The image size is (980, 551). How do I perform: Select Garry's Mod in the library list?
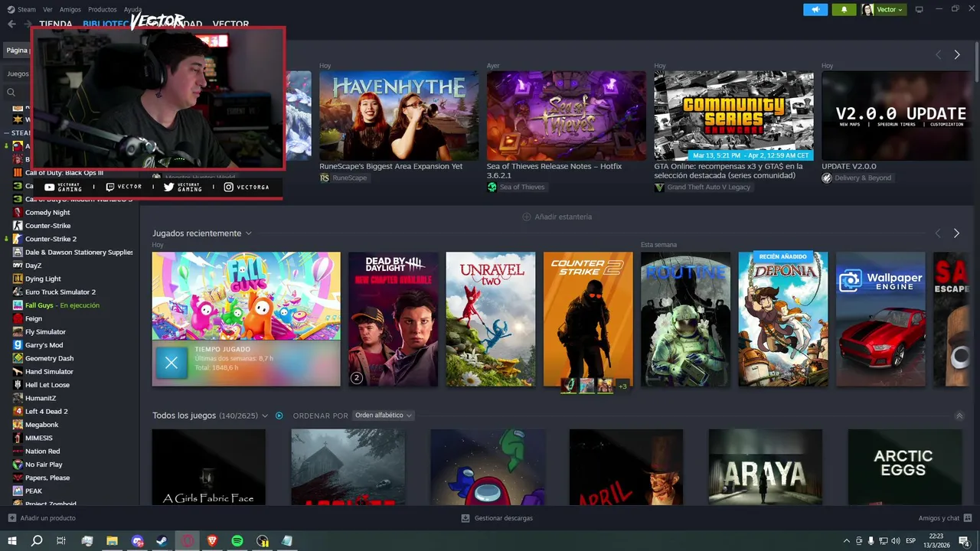(44, 345)
